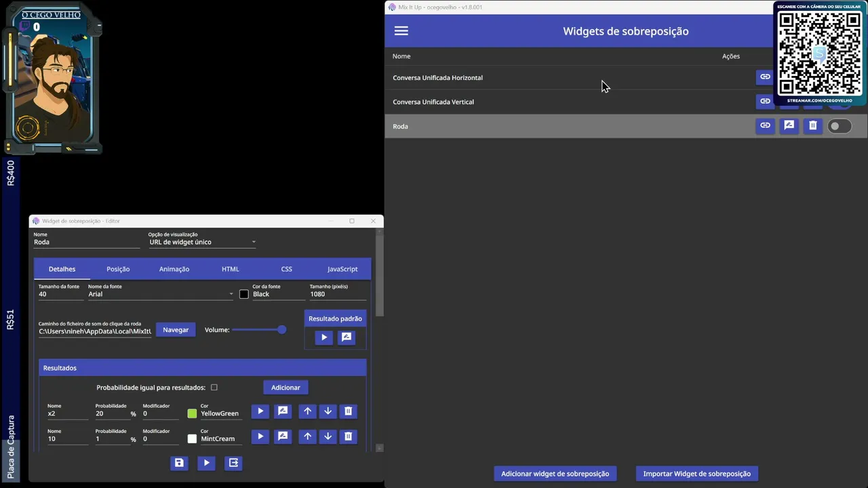Screen dimensions: 868x488
Task: Click the results list scroll down arrow
Action: [x=380, y=448]
